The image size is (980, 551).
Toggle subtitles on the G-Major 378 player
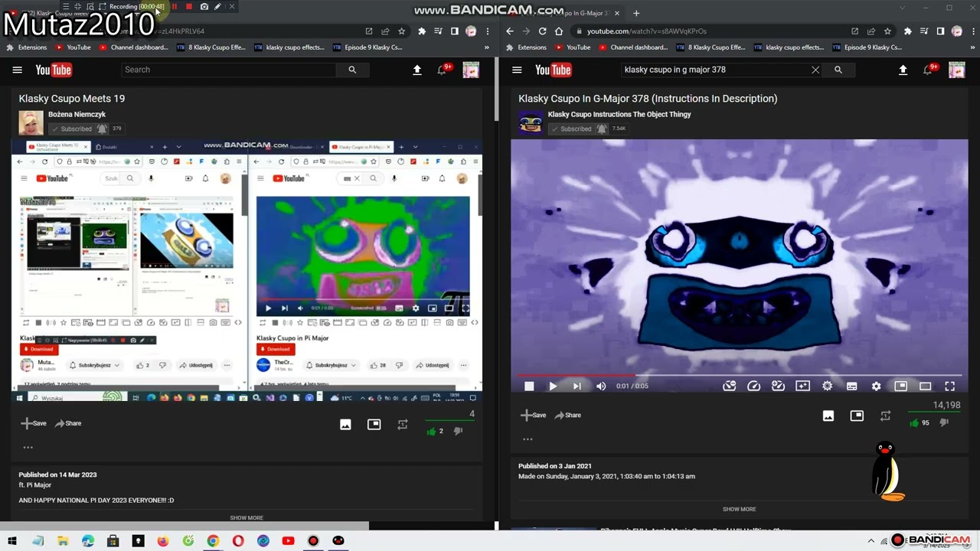pyautogui.click(x=851, y=386)
